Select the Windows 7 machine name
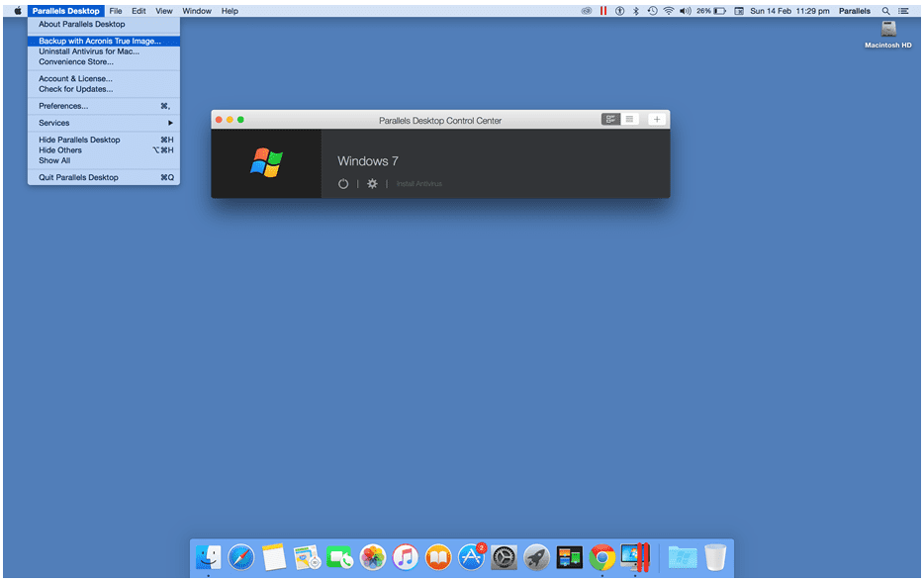This screenshot has width=924, height=583. tap(368, 161)
